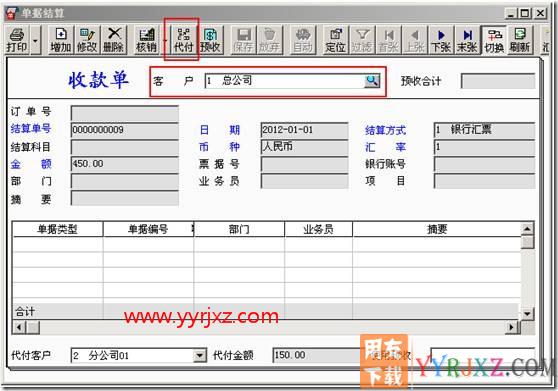Click the 摘要 column header in grid
This screenshot has width=558, height=391.
click(x=437, y=229)
